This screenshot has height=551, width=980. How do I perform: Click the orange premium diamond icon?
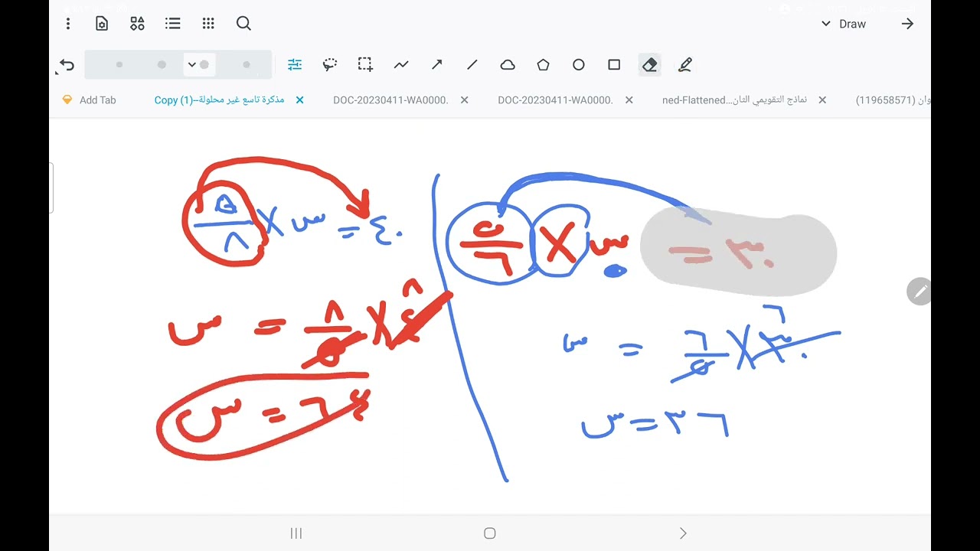(x=67, y=99)
